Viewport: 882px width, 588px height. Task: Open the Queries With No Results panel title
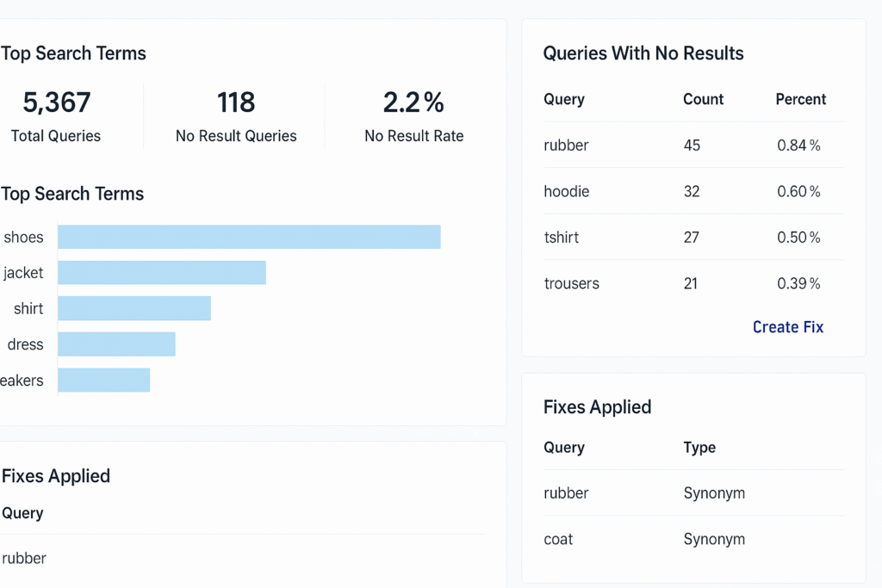coord(643,53)
